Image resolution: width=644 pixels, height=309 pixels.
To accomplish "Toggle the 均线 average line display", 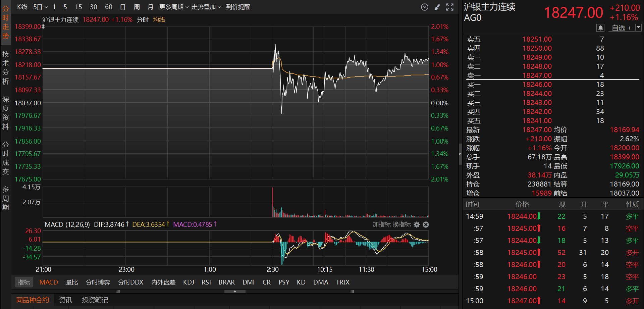I will pyautogui.click(x=159, y=20).
